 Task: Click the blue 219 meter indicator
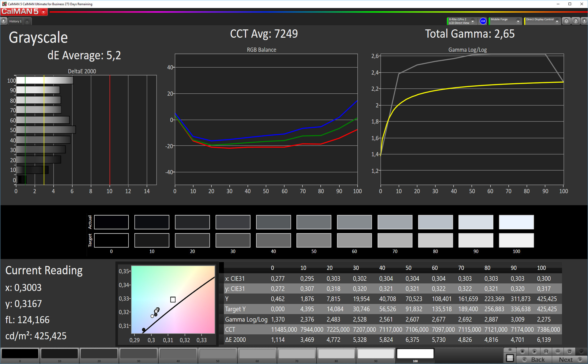[483, 21]
